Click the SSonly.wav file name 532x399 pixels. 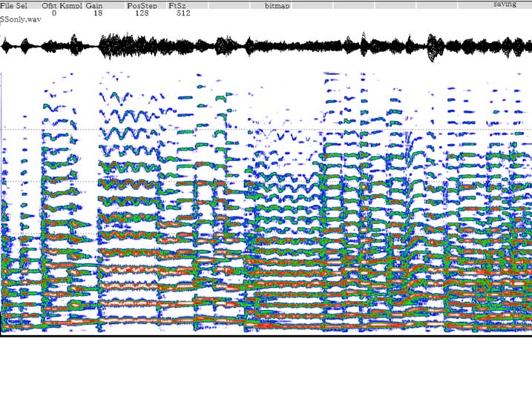tap(21, 19)
